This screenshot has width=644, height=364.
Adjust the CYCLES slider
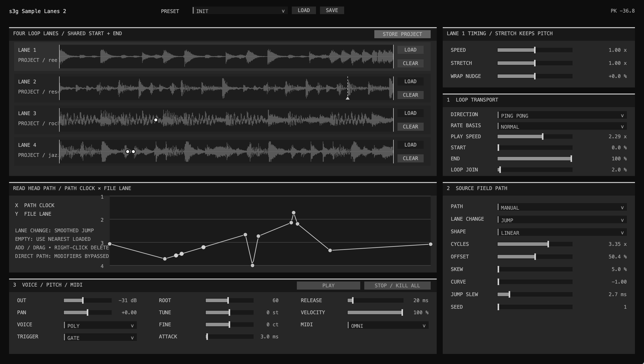pos(535,244)
